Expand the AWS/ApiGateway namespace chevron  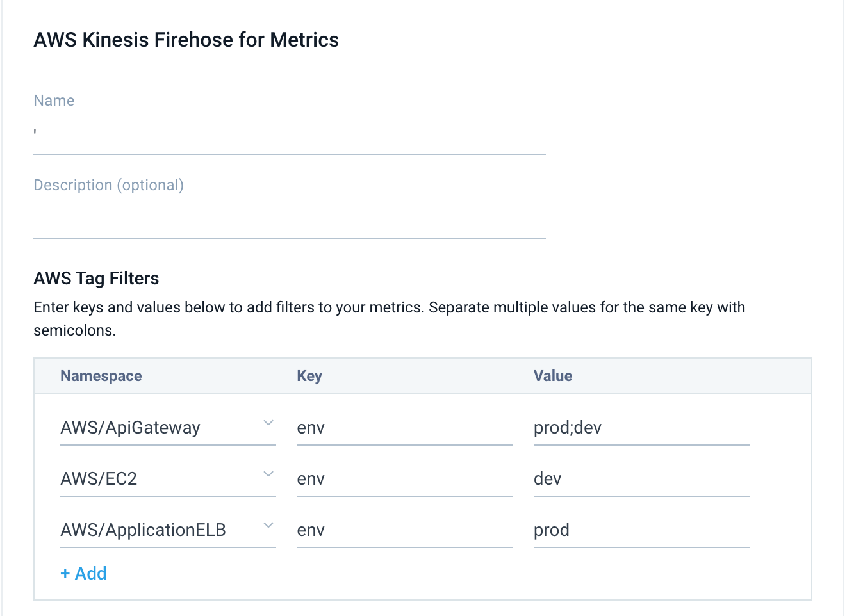tap(268, 422)
